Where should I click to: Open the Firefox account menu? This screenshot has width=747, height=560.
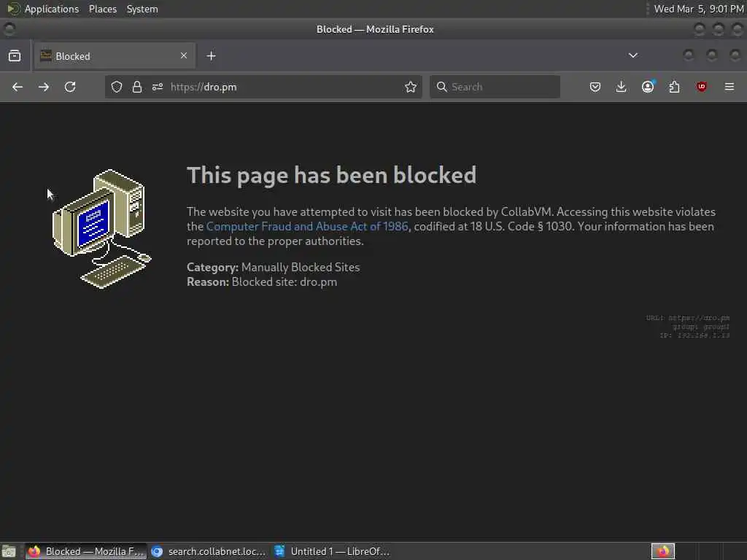(648, 87)
